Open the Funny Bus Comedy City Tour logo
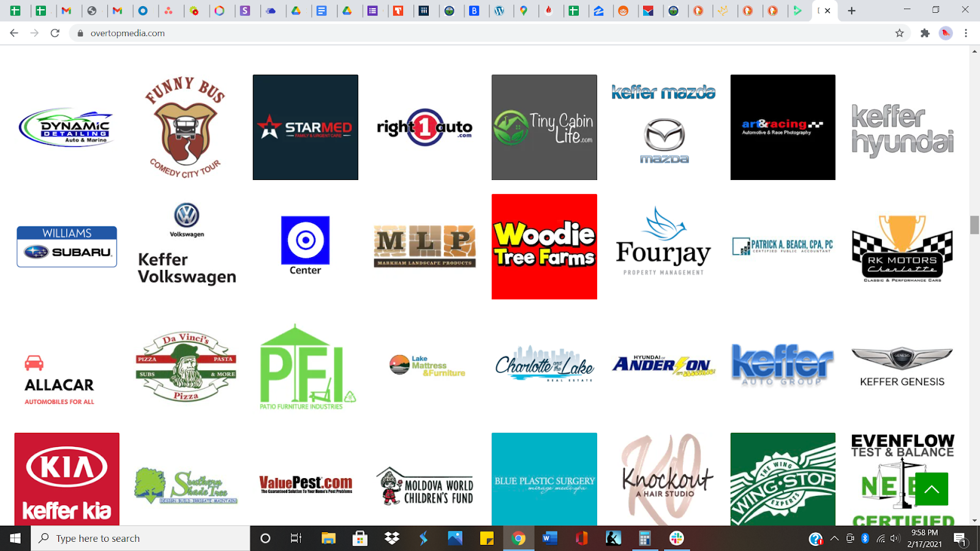Screen dimensions: 980x551 pyautogui.click(x=186, y=127)
